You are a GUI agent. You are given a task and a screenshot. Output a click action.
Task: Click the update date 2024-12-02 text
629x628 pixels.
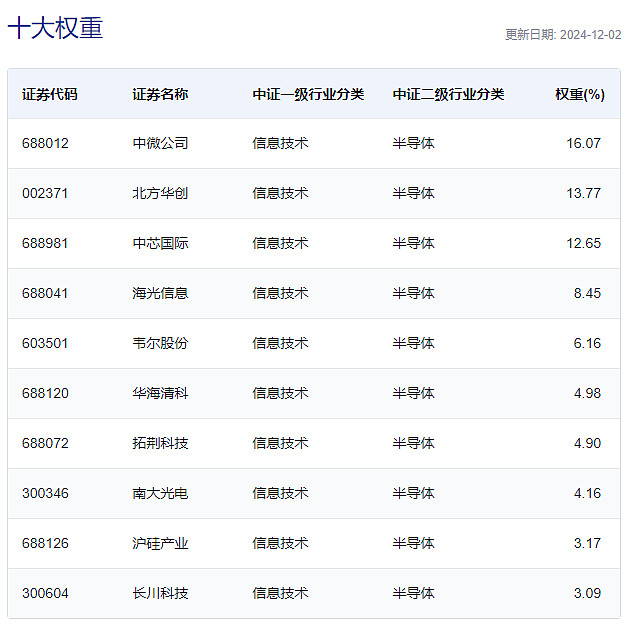coord(590,35)
